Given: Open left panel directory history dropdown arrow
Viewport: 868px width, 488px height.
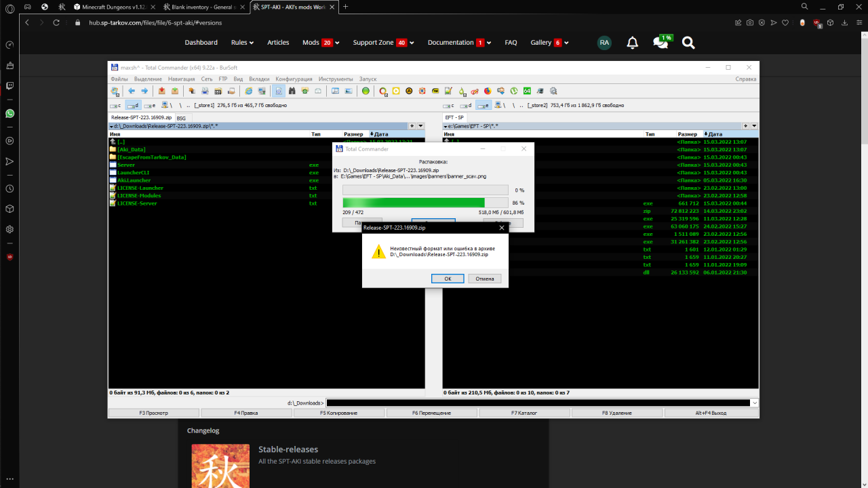Looking at the screenshot, I should pyautogui.click(x=420, y=126).
